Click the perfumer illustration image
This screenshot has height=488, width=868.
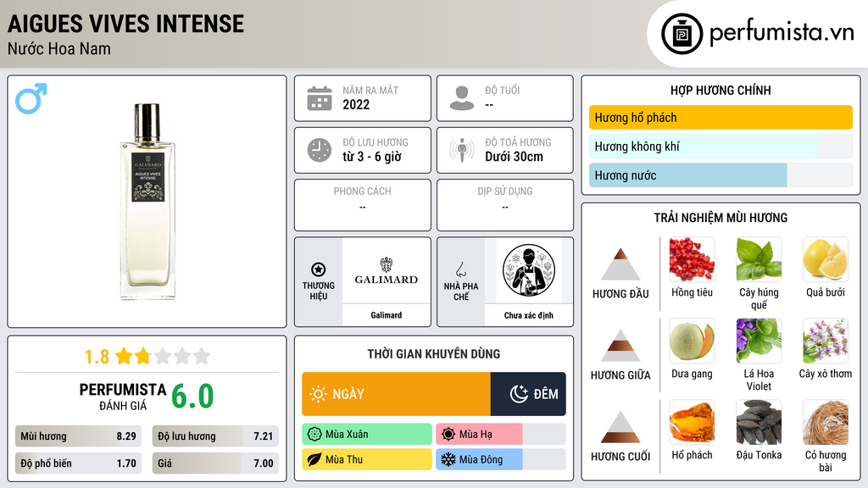click(529, 270)
